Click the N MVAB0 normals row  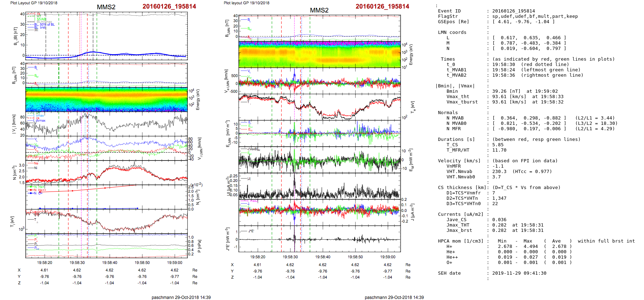tap(456, 123)
